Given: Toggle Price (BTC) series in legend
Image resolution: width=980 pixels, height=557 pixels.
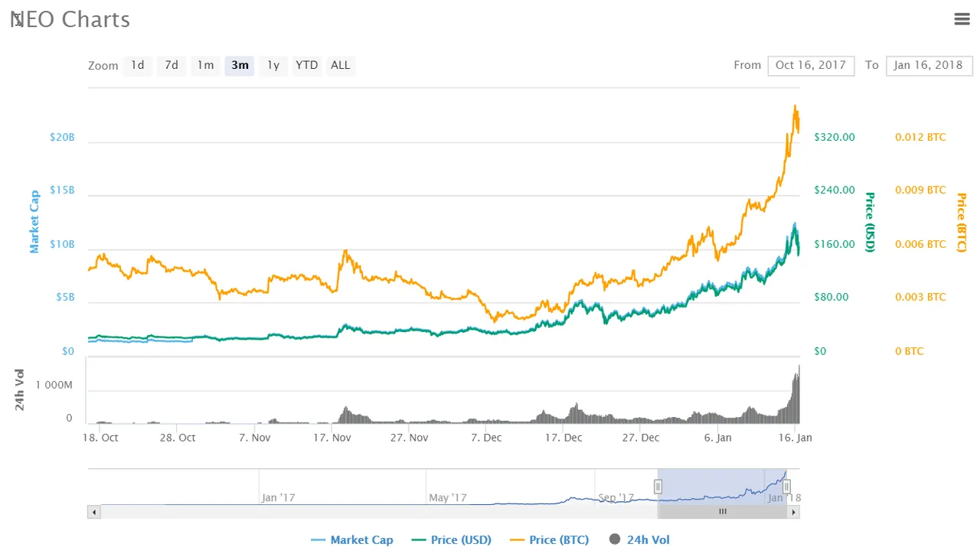Looking at the screenshot, I should pos(549,540).
